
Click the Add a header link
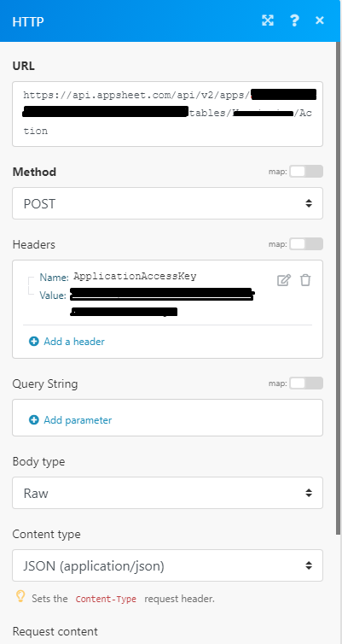(74, 342)
